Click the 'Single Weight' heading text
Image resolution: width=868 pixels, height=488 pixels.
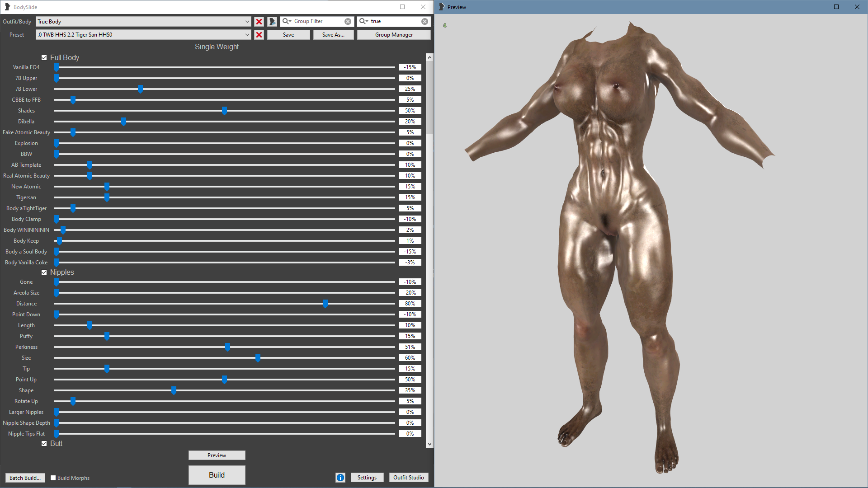pos(217,47)
